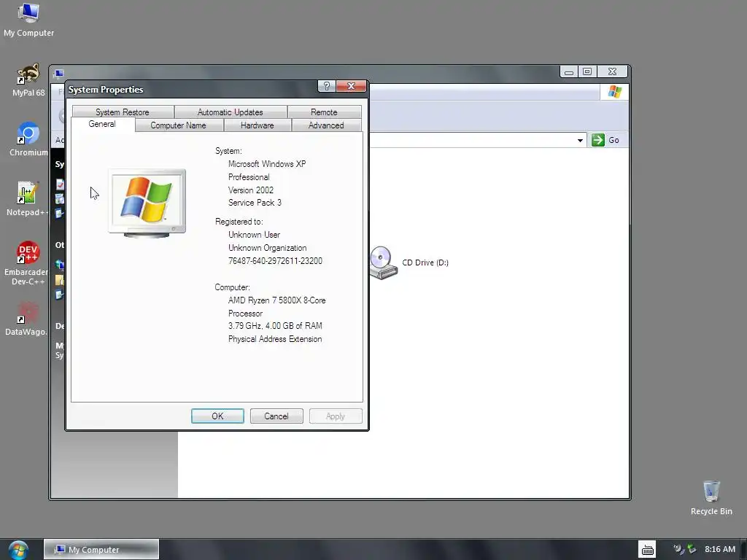The width and height of the screenshot is (747, 560).
Task: Open the Chromium desktop shortcut
Action: (28, 139)
